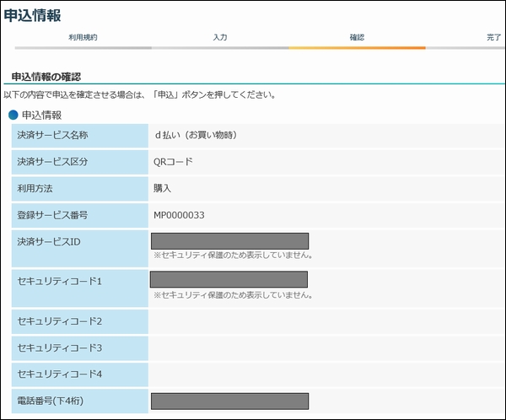Click the セキュリティコード3 label cell
The height and width of the screenshot is (420, 506).
click(80, 348)
